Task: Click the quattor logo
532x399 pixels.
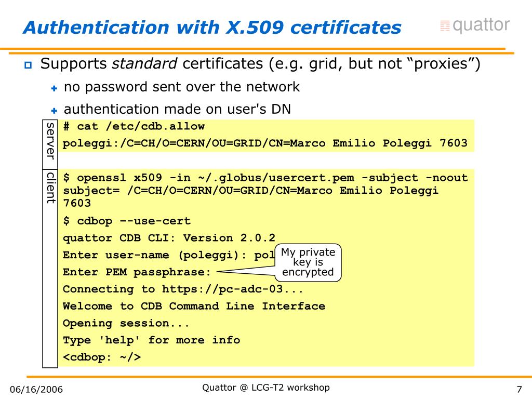Action: click(475, 25)
